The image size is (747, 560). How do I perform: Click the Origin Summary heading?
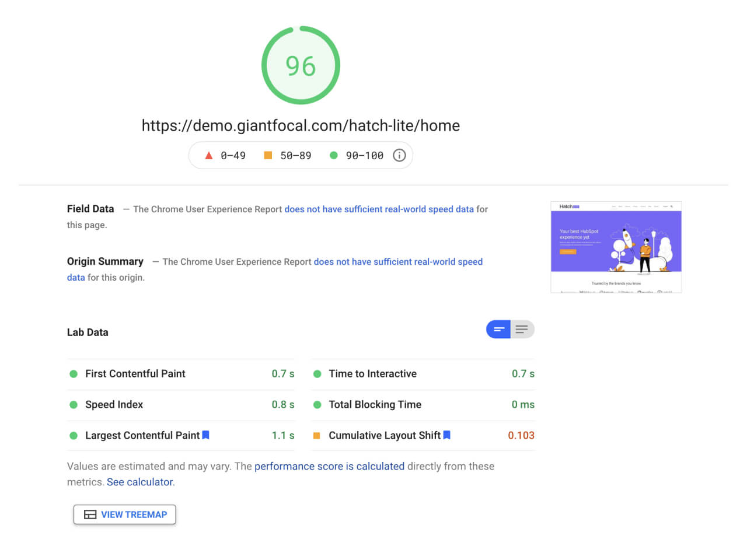[x=105, y=261]
